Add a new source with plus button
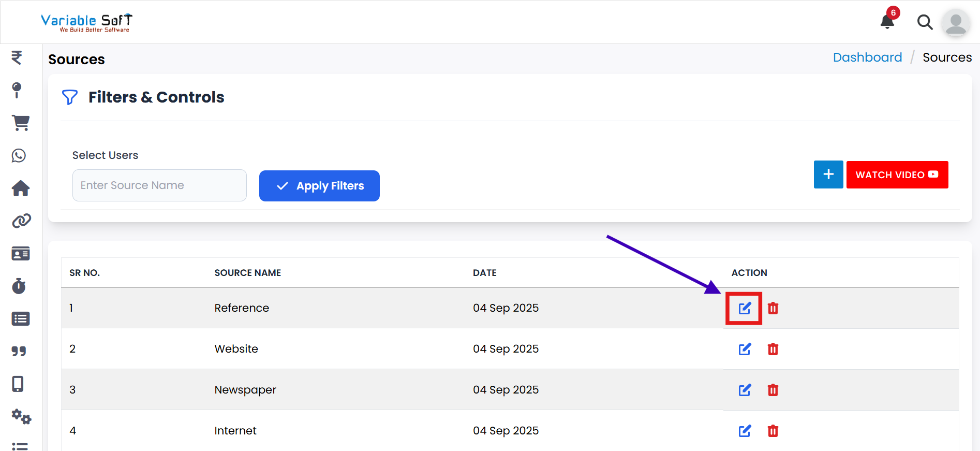 (828, 174)
